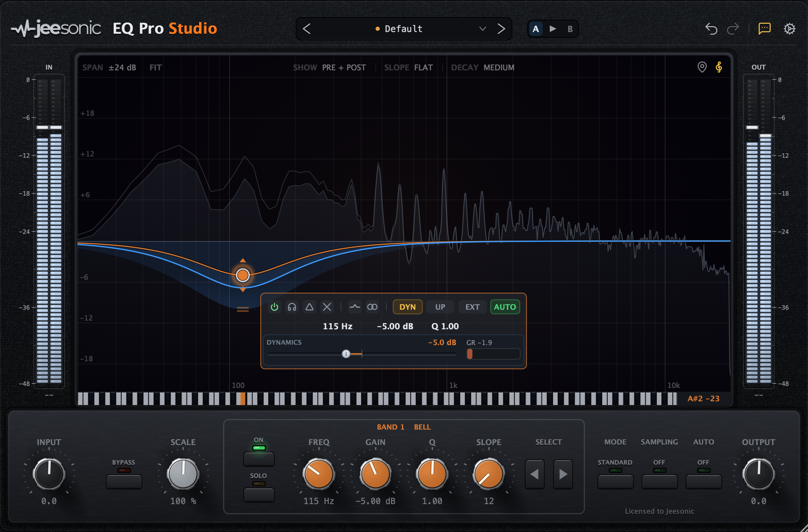Image resolution: width=808 pixels, height=532 pixels.
Task: Open settings gear icon
Action: (x=789, y=29)
